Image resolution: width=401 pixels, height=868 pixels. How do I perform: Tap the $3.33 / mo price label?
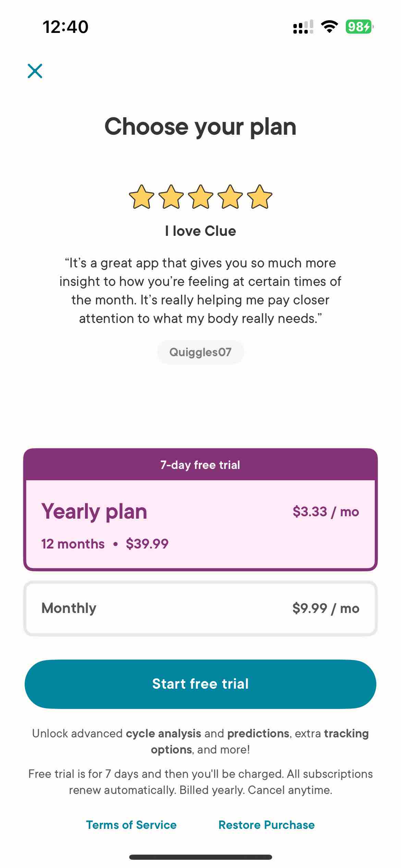click(x=326, y=511)
